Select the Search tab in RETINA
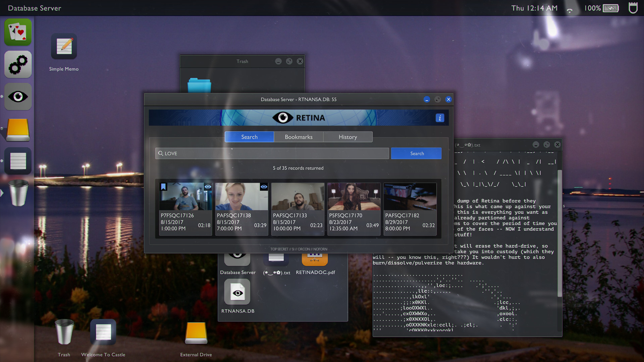This screenshot has height=362, width=644. (x=249, y=136)
